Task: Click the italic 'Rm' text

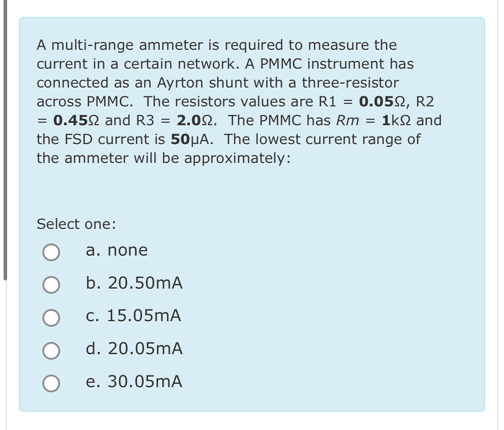Action: pyautogui.click(x=347, y=120)
